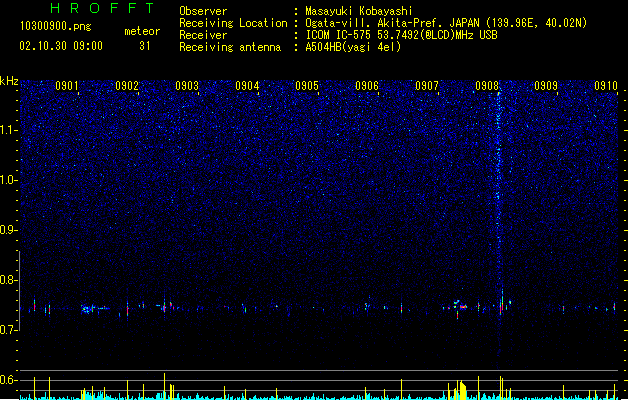
Task: Click the 0904 time marker
Action: (247, 86)
